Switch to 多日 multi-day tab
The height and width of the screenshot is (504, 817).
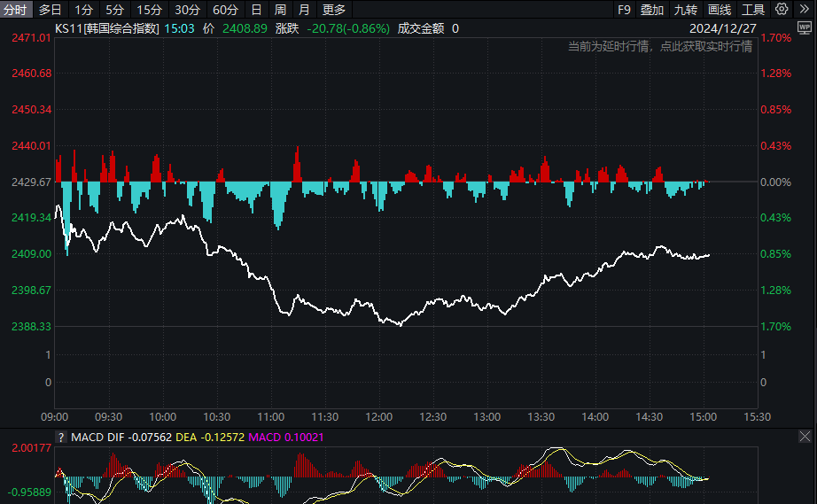(x=51, y=10)
